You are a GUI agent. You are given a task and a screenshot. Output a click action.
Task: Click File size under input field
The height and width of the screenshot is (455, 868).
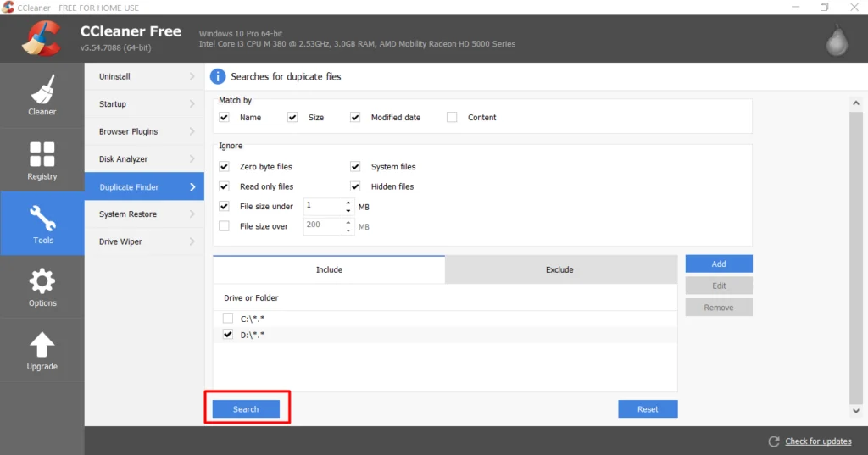323,207
